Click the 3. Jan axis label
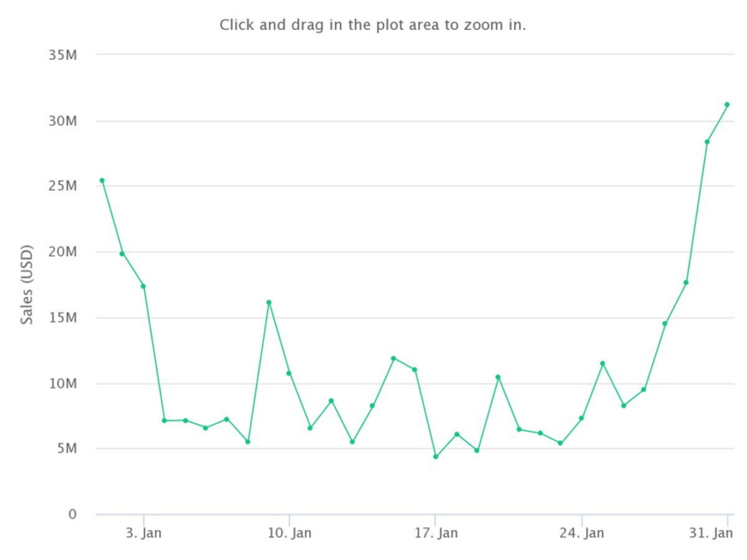 tap(143, 533)
